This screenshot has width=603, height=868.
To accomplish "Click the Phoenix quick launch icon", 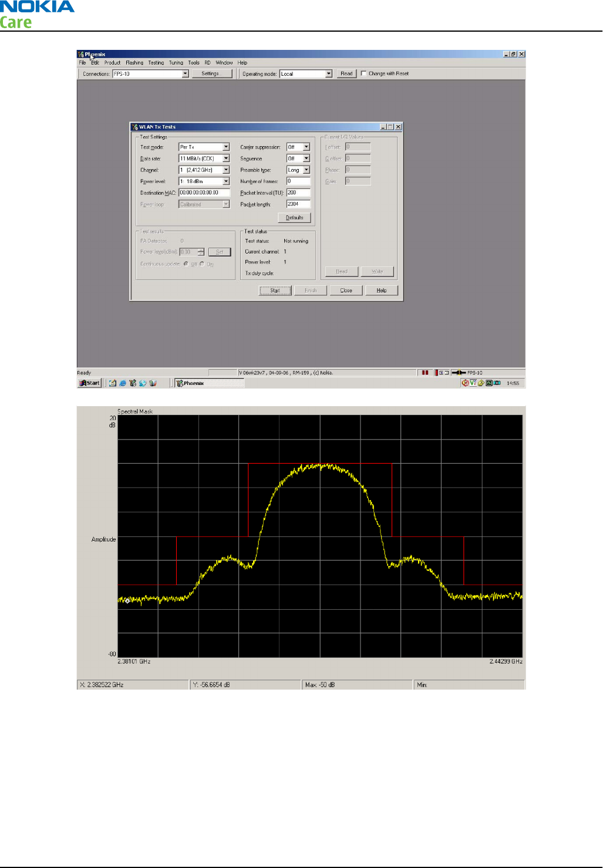I will click(133, 383).
